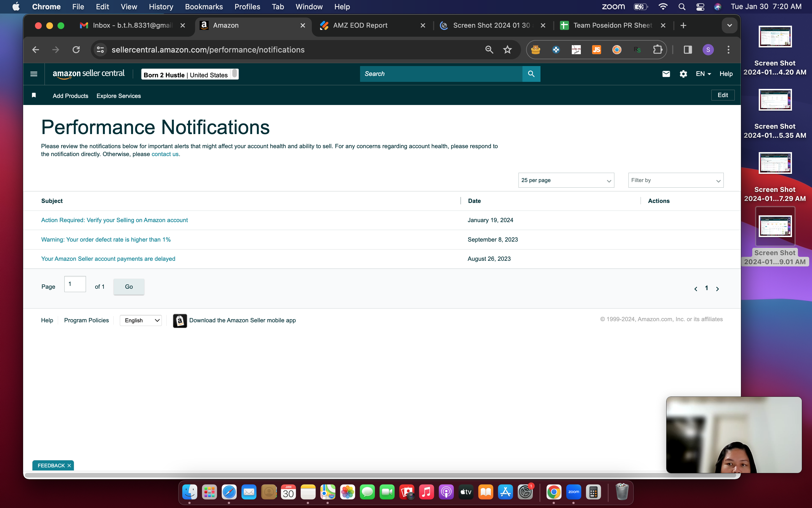Click the Go page button
Image resolution: width=812 pixels, height=508 pixels.
[129, 286]
